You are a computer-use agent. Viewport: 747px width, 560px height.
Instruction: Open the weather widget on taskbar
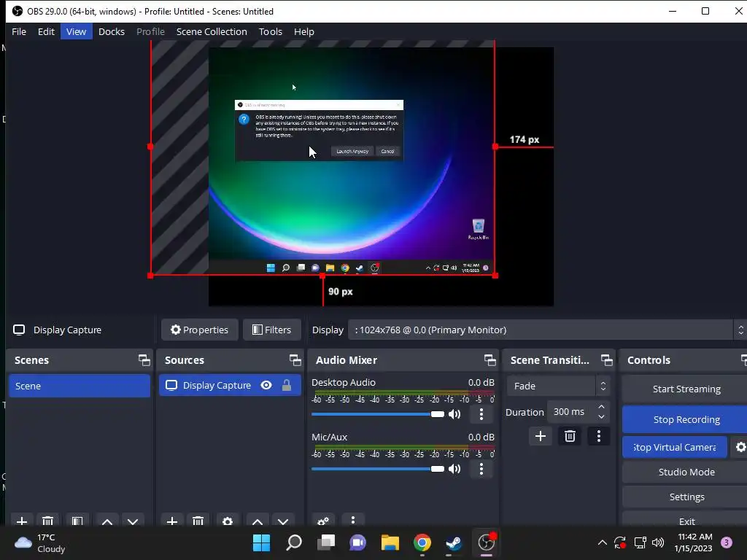[x=39, y=542]
